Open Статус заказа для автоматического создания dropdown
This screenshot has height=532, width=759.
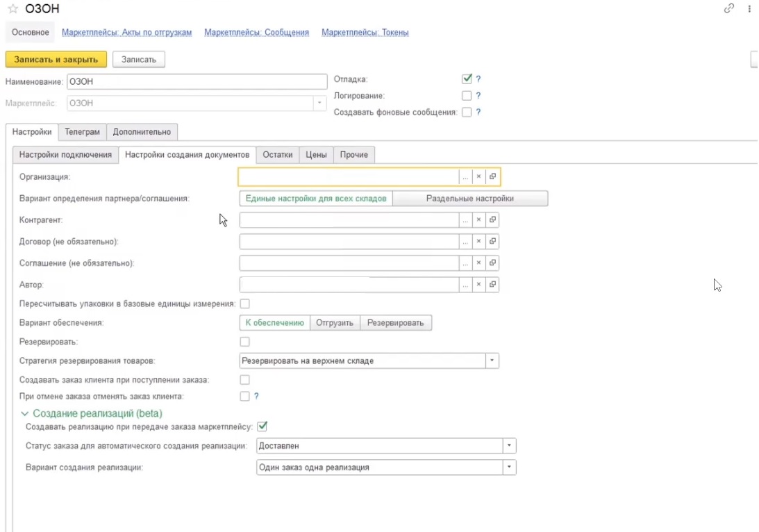click(x=509, y=445)
